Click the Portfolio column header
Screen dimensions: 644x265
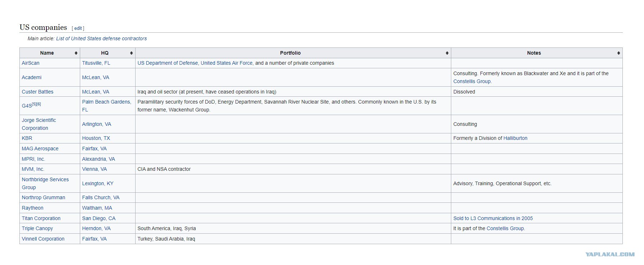tap(293, 53)
